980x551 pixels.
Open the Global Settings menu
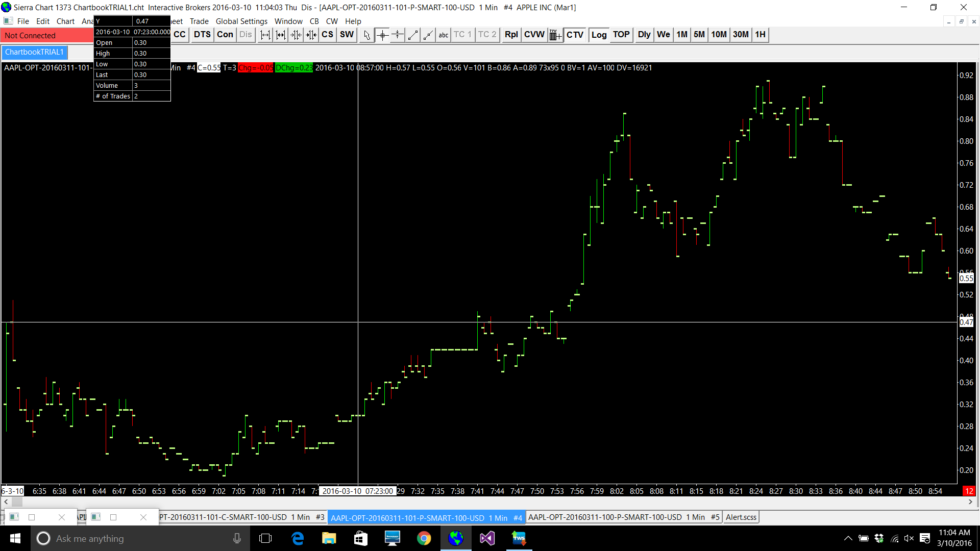pyautogui.click(x=241, y=21)
